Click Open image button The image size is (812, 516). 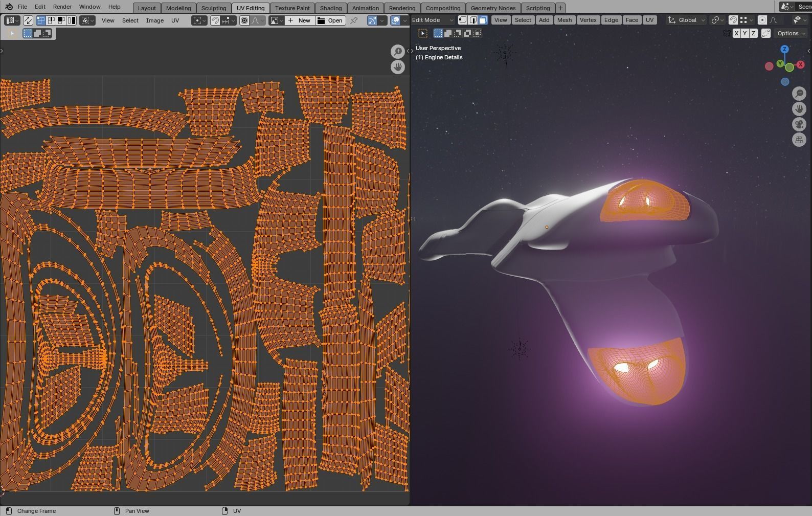click(x=330, y=20)
